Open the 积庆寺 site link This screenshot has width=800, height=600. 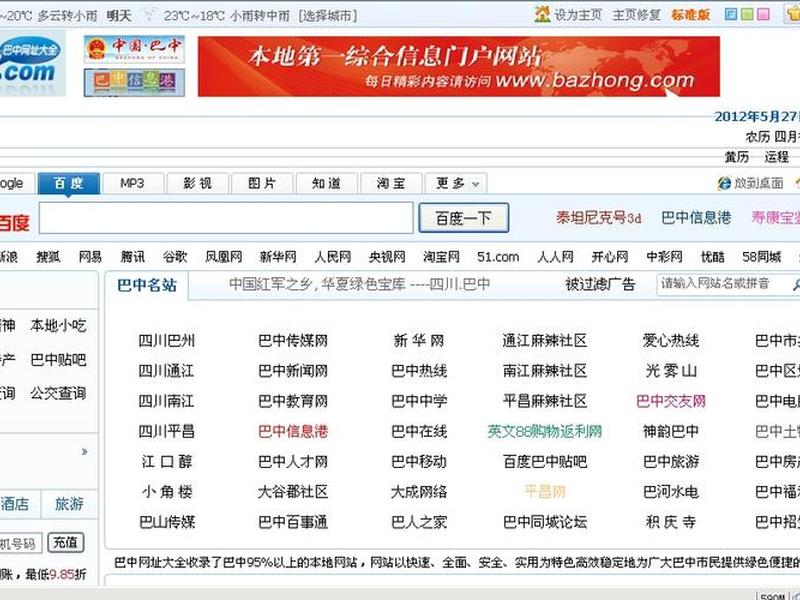(671, 522)
